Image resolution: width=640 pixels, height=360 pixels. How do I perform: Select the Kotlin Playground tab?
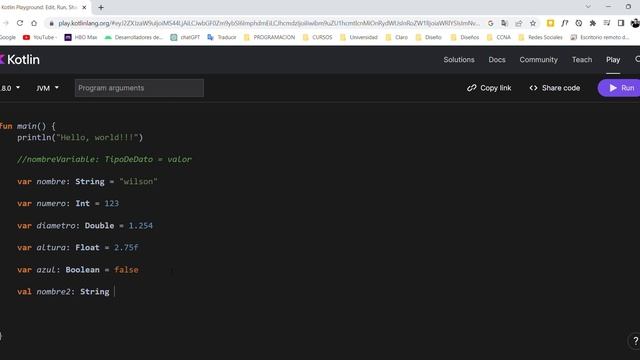(39, 7)
